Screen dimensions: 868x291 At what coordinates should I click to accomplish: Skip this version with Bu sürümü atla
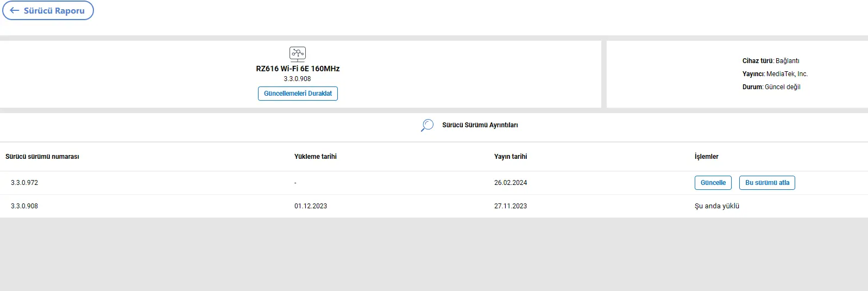pyautogui.click(x=767, y=183)
